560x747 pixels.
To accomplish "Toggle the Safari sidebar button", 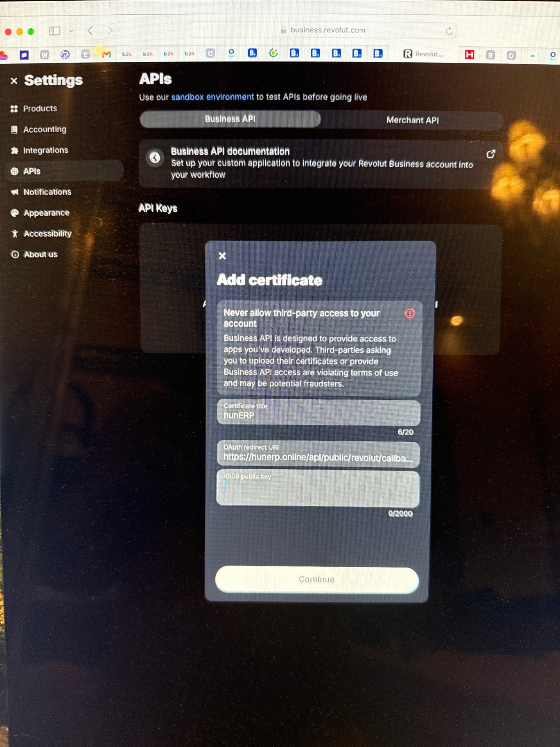I will (55, 31).
